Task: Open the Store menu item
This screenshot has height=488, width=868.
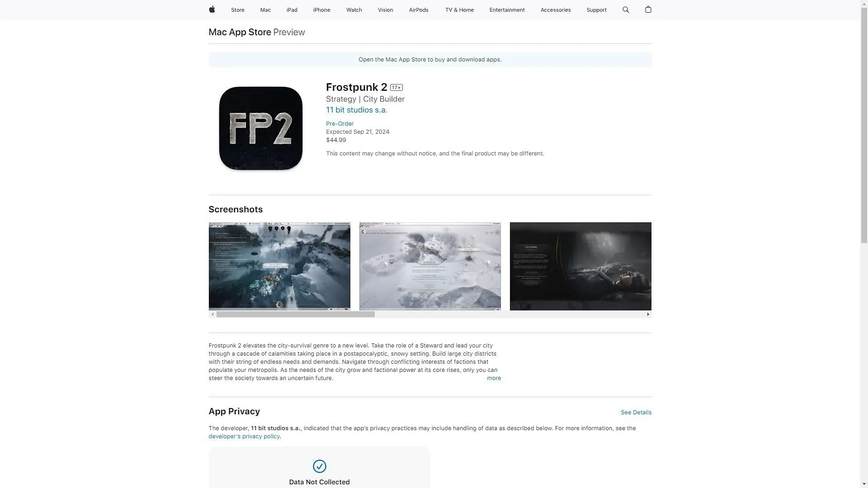Action: coord(238,10)
